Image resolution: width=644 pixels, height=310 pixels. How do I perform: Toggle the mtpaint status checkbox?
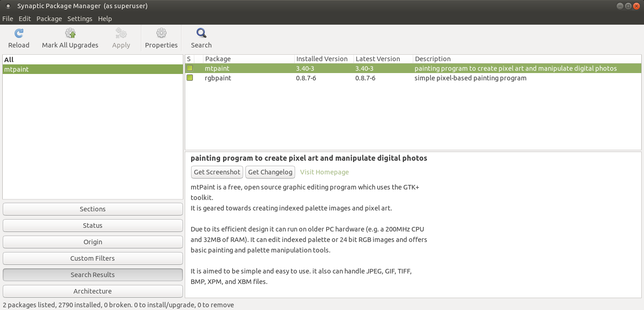(189, 68)
